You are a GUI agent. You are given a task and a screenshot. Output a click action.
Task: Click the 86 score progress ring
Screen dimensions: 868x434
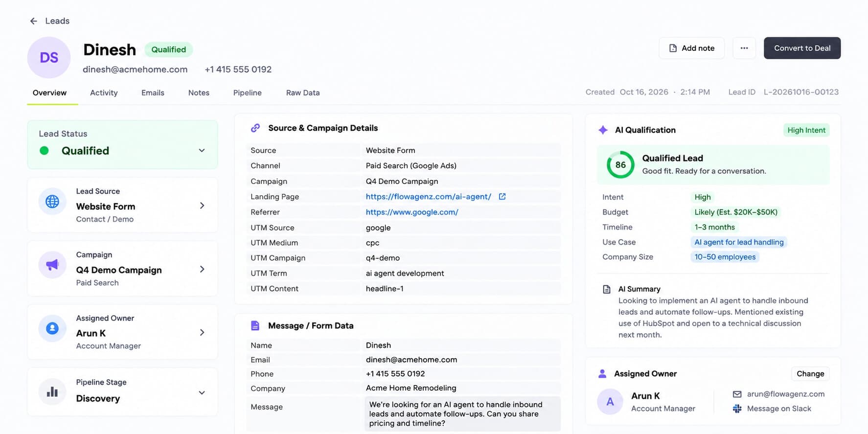[620, 165]
